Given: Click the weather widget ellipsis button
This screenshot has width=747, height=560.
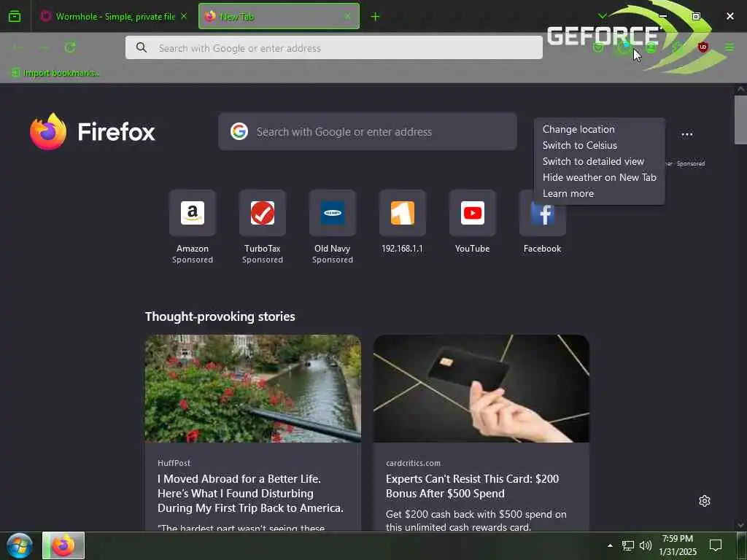Looking at the screenshot, I should (687, 134).
